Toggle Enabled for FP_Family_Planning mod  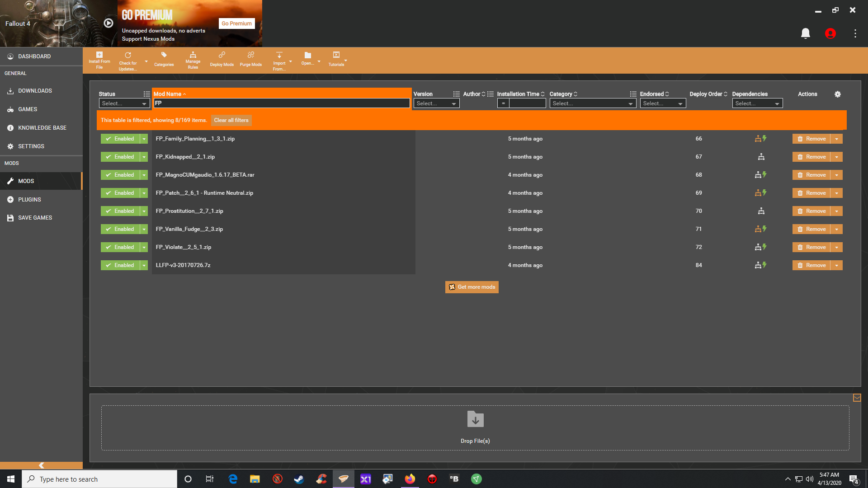[x=120, y=139]
